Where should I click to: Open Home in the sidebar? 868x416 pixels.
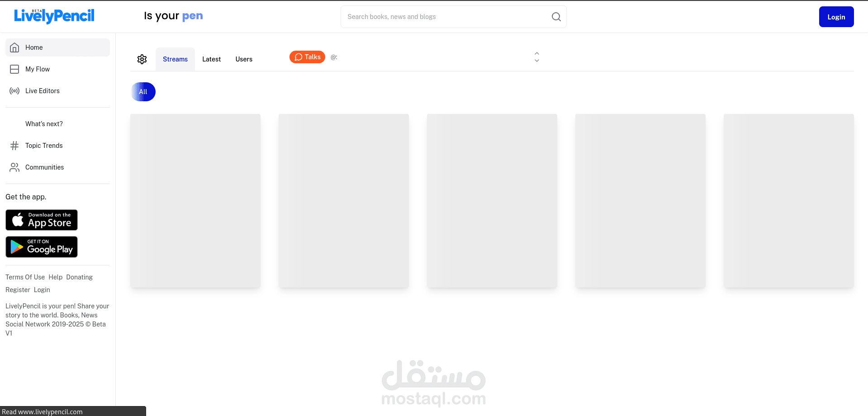point(57,47)
